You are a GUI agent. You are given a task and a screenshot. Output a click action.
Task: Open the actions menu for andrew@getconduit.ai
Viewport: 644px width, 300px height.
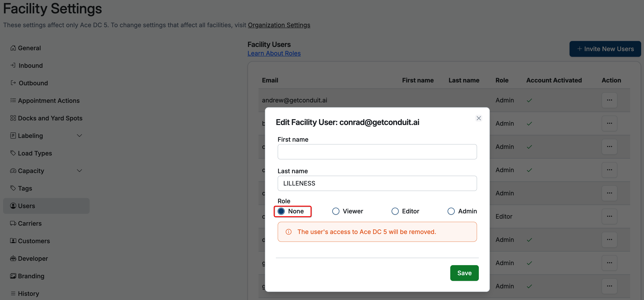(609, 100)
